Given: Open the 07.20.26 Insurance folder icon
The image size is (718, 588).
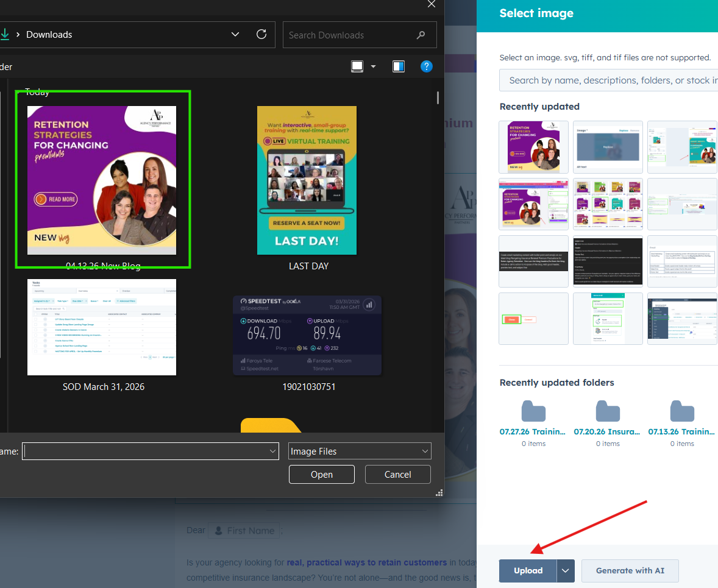Looking at the screenshot, I should tap(607, 412).
